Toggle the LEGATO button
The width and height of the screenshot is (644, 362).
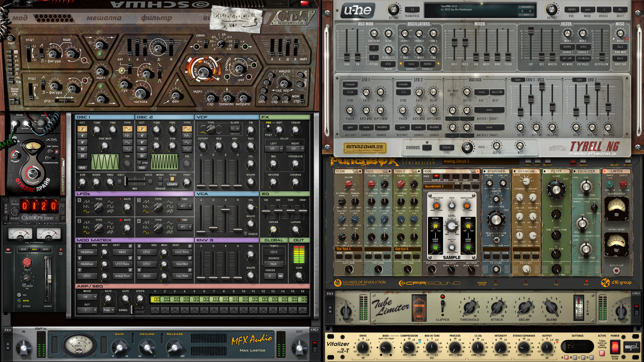[172, 184]
